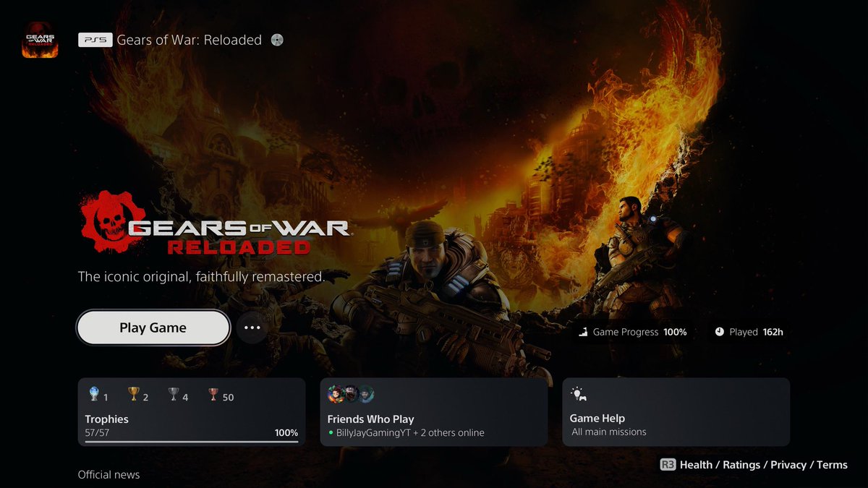Click the Game Help lightbulb icon
Viewport: 868px width, 488px height.
coord(578,395)
